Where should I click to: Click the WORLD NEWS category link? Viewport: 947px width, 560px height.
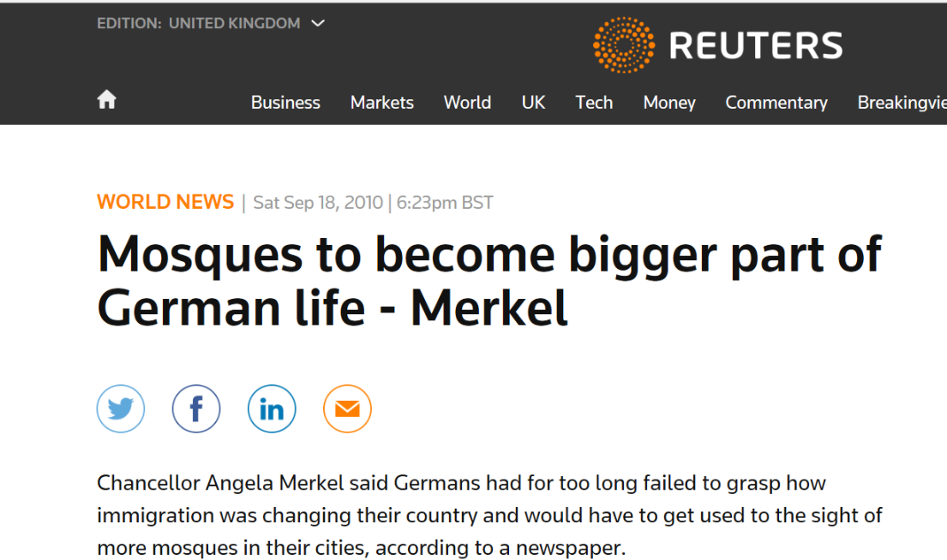pyautogui.click(x=165, y=202)
